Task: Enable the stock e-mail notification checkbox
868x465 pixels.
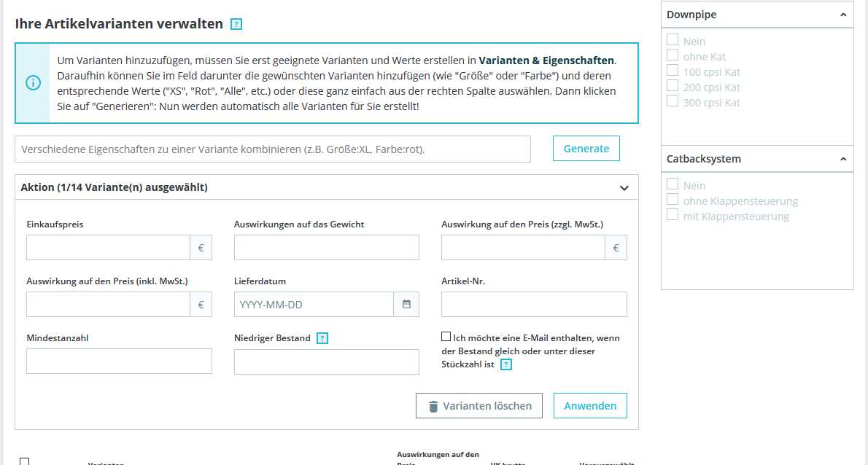Action: (446, 337)
